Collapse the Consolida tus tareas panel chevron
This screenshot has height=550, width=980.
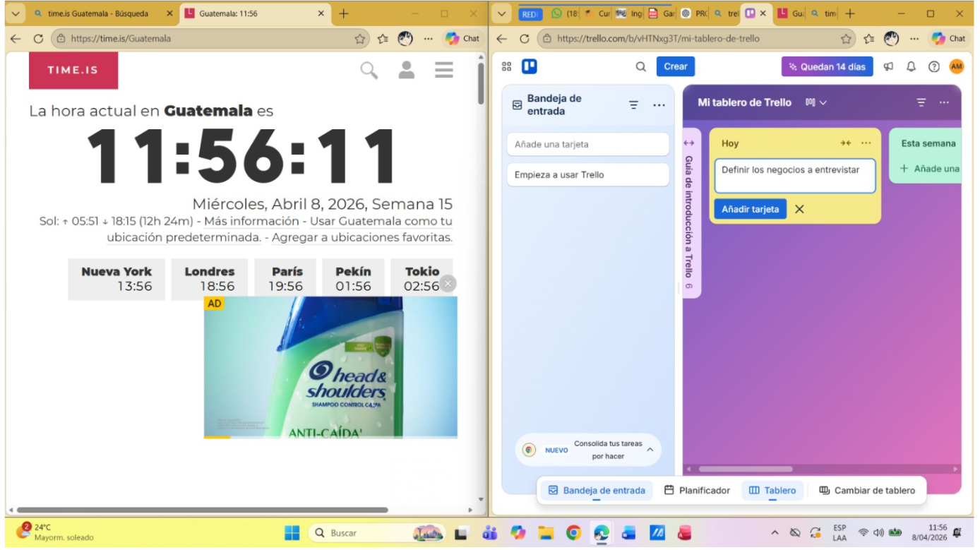(x=650, y=450)
